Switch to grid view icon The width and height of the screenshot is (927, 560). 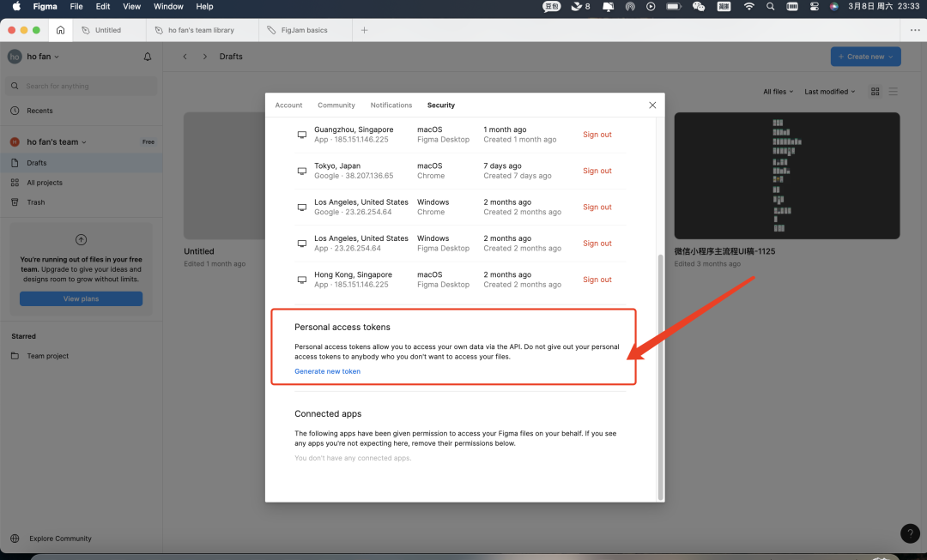[875, 92]
